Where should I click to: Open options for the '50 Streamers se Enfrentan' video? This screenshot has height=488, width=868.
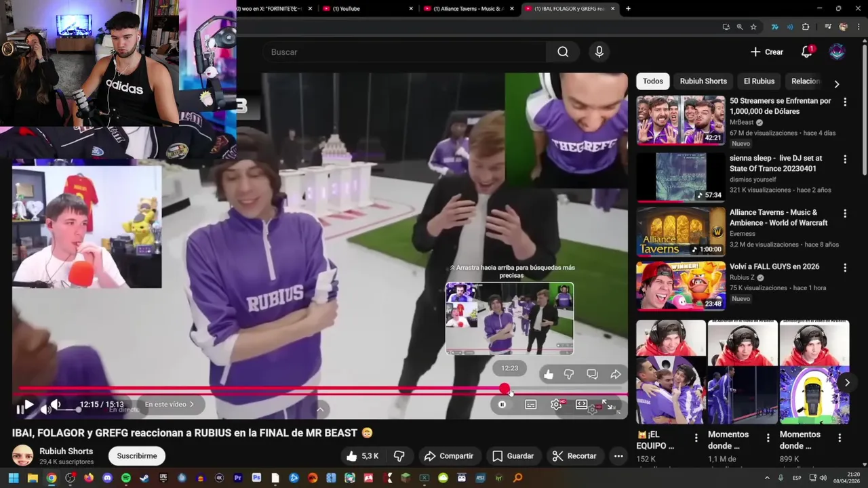click(845, 102)
